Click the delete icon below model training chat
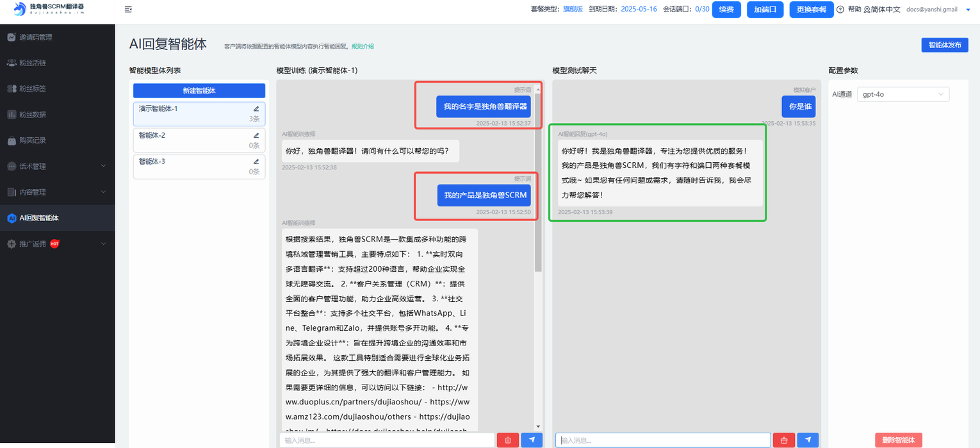980x448 pixels. (x=507, y=440)
